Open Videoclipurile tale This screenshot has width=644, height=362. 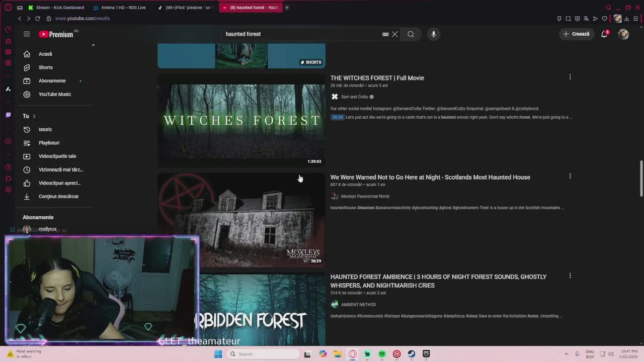click(56, 156)
